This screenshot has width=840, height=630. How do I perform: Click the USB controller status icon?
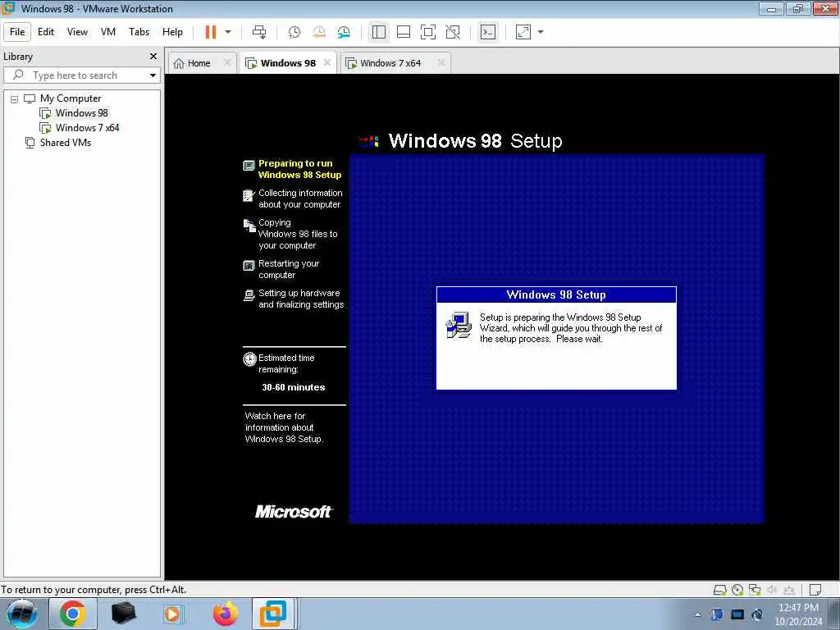click(789, 590)
